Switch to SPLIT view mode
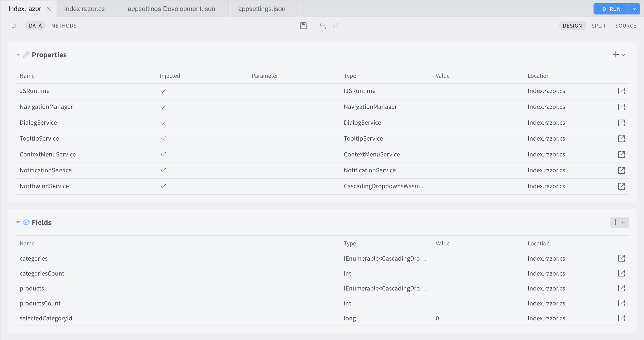644x340 pixels. click(x=598, y=26)
